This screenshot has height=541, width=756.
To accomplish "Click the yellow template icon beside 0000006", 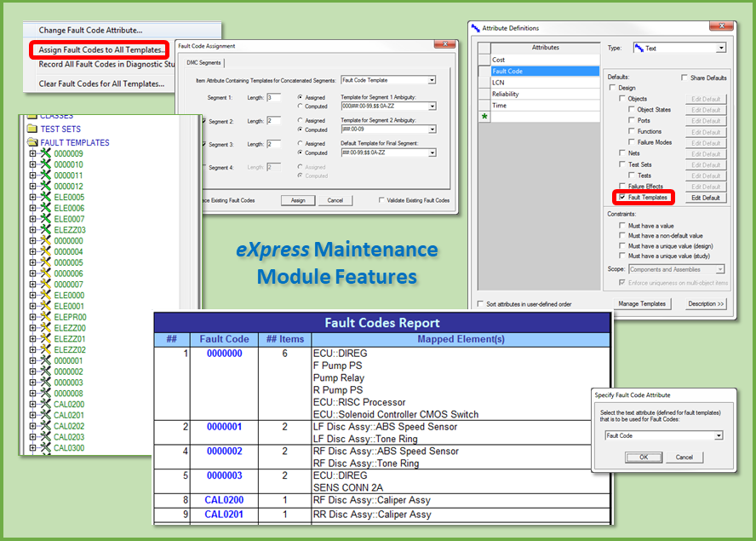I will pyautogui.click(x=46, y=273).
